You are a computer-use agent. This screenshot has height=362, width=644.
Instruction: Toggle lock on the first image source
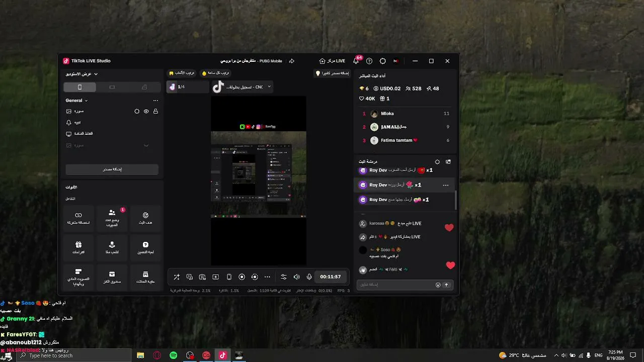[155, 111]
